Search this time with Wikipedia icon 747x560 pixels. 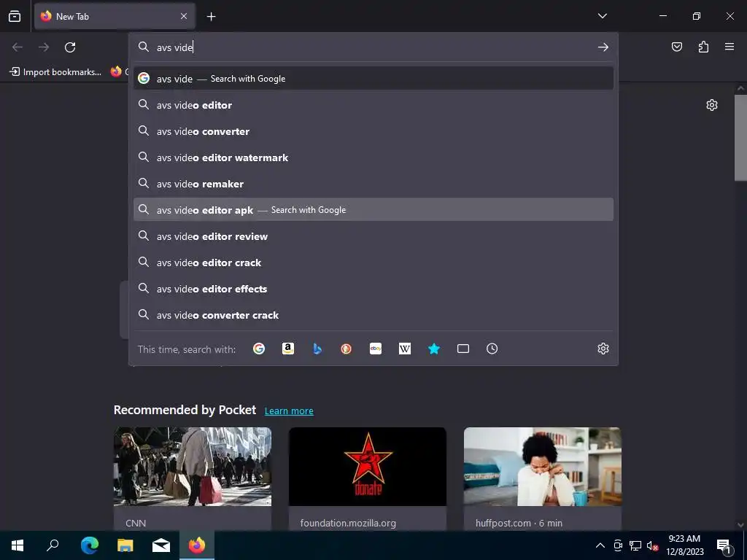coord(404,349)
